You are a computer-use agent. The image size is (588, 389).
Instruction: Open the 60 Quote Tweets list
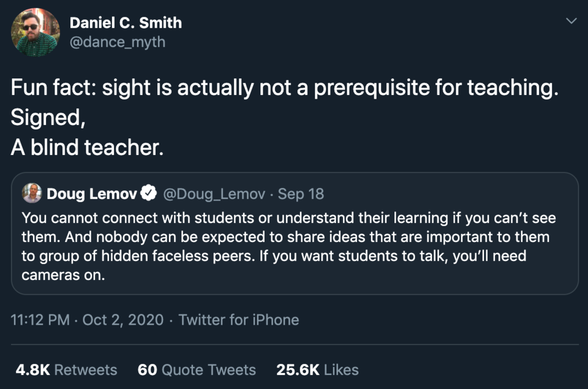tap(196, 370)
